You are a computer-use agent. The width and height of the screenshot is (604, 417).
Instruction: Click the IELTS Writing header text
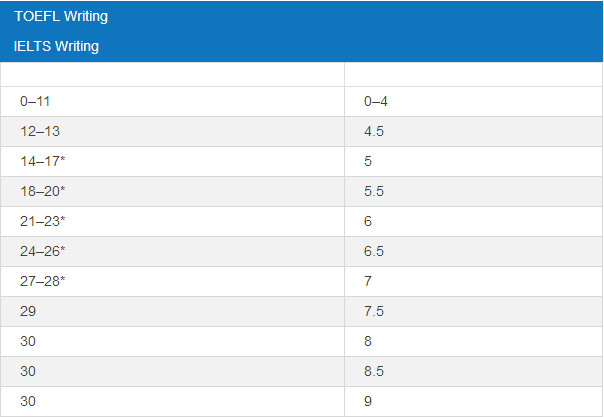(57, 46)
